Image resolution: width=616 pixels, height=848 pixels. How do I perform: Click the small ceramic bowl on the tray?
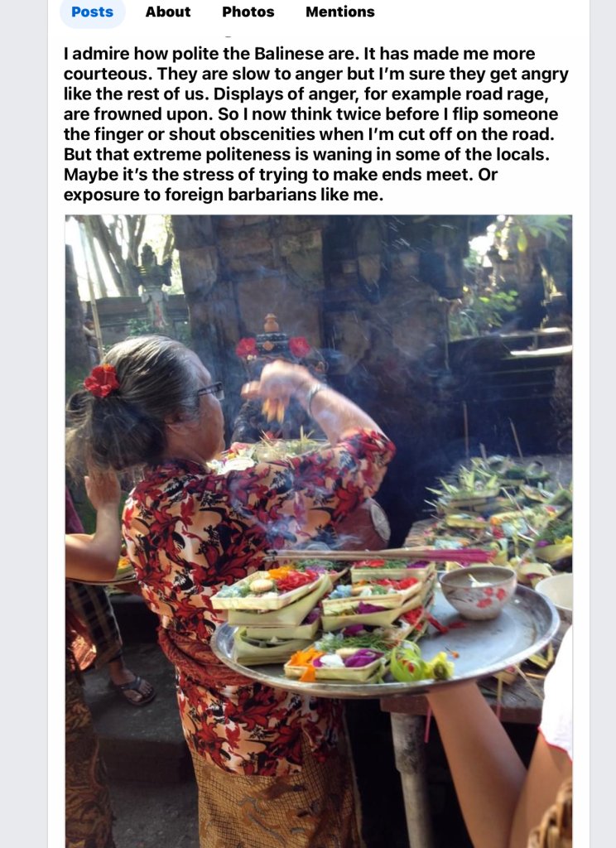click(478, 592)
